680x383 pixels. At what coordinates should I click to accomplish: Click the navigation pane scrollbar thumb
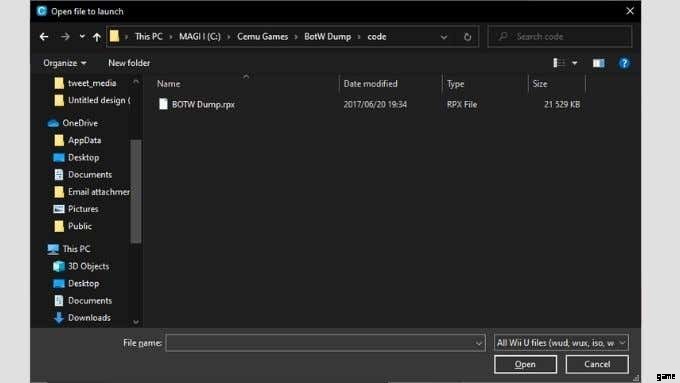135,191
